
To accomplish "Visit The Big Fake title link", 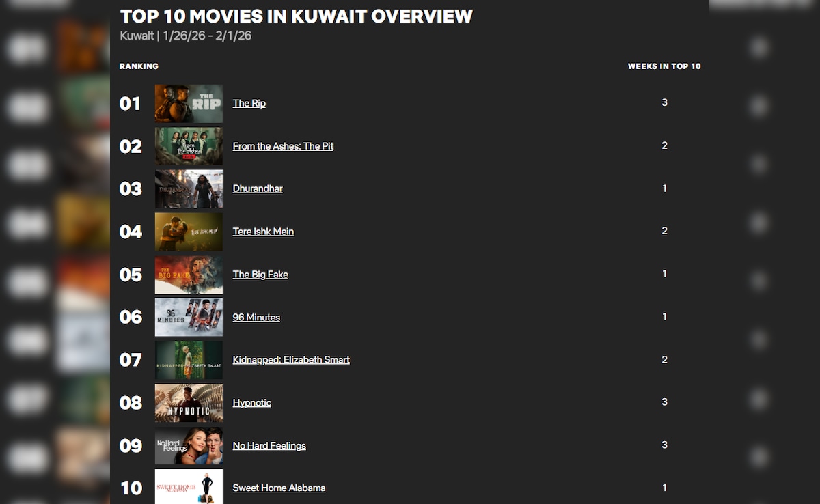I will pyautogui.click(x=260, y=275).
